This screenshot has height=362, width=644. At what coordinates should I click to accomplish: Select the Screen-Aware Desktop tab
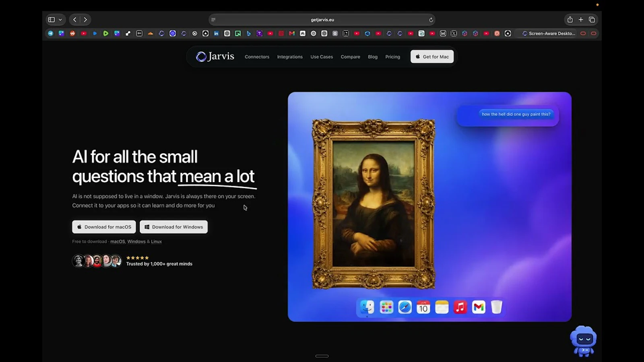pyautogui.click(x=548, y=33)
